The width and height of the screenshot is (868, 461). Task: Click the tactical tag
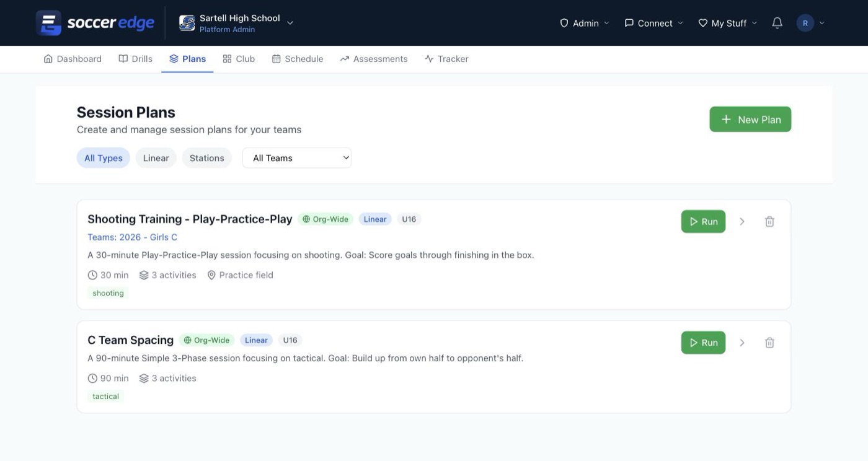(x=106, y=397)
